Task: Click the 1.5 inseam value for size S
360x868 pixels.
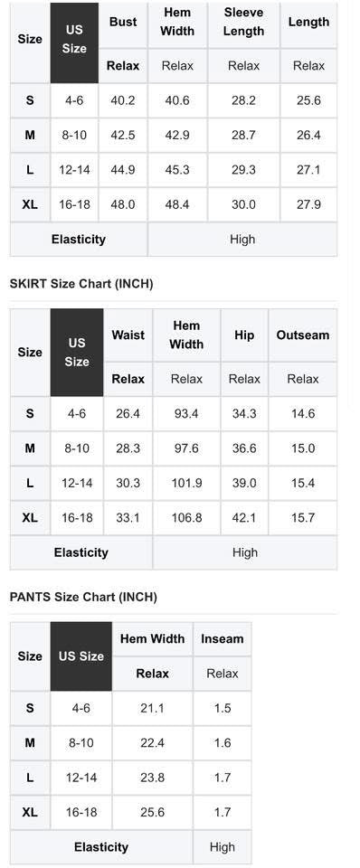Action: pos(223,708)
